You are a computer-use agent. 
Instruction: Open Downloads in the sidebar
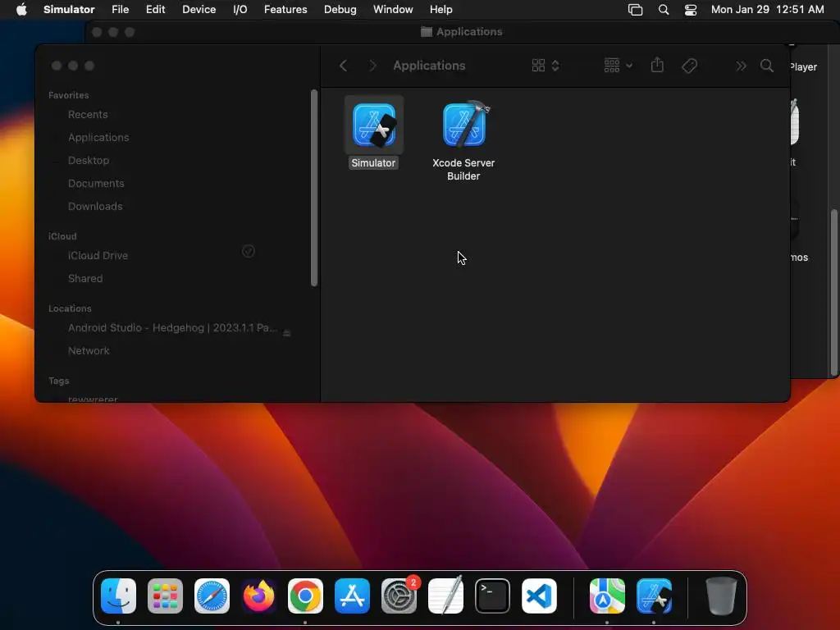click(95, 207)
